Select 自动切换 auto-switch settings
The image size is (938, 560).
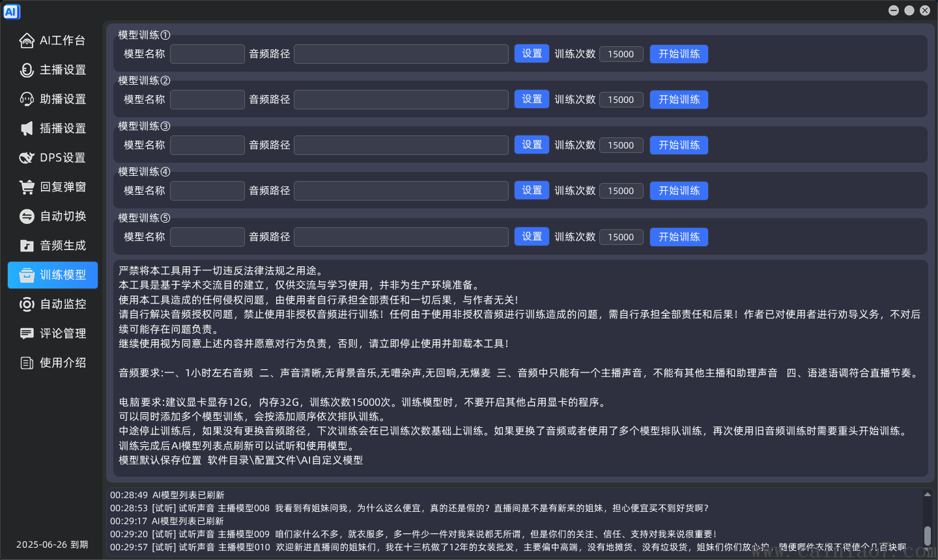coord(52,216)
